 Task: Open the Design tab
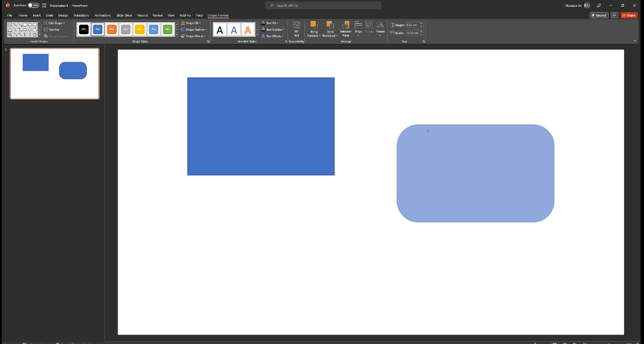[63, 15]
